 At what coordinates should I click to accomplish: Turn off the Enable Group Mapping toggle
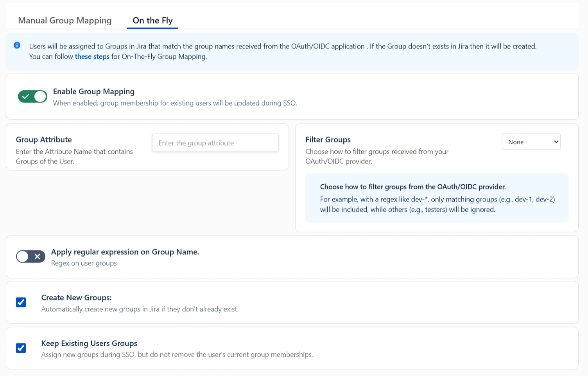pyautogui.click(x=32, y=96)
